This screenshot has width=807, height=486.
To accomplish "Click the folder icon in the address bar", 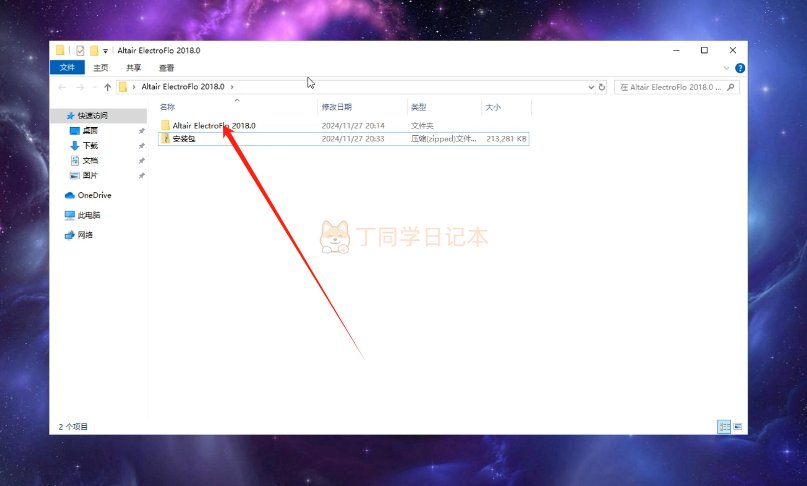I will pos(123,87).
